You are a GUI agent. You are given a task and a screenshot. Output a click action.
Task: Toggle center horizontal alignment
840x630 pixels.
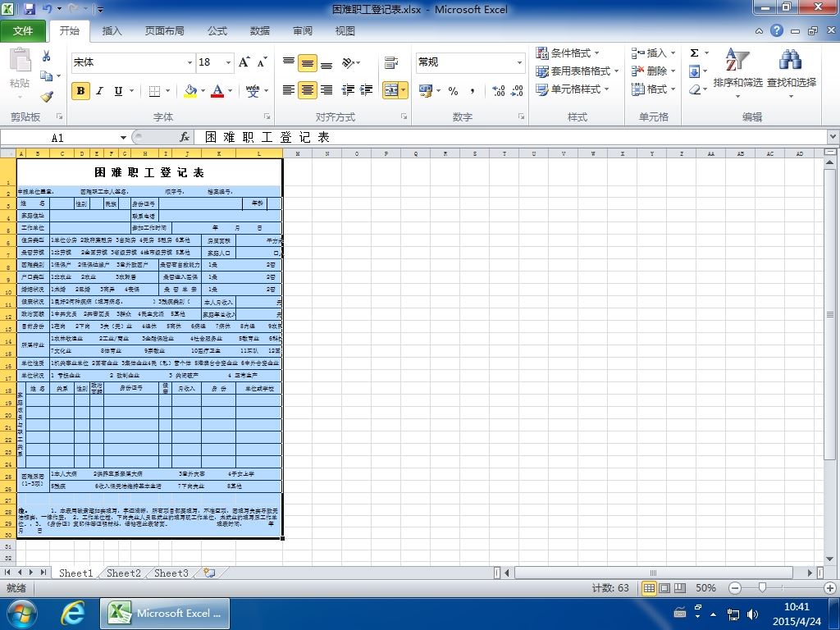[x=308, y=89]
